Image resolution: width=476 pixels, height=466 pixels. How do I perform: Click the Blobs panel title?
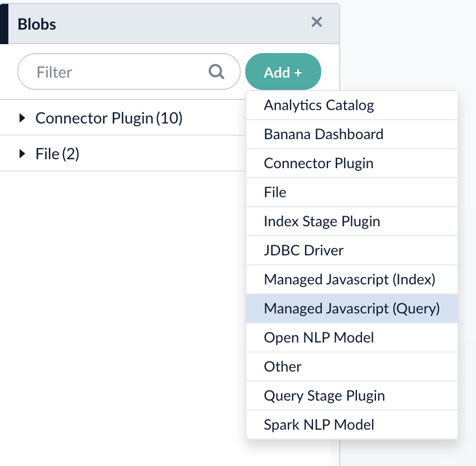(x=37, y=24)
